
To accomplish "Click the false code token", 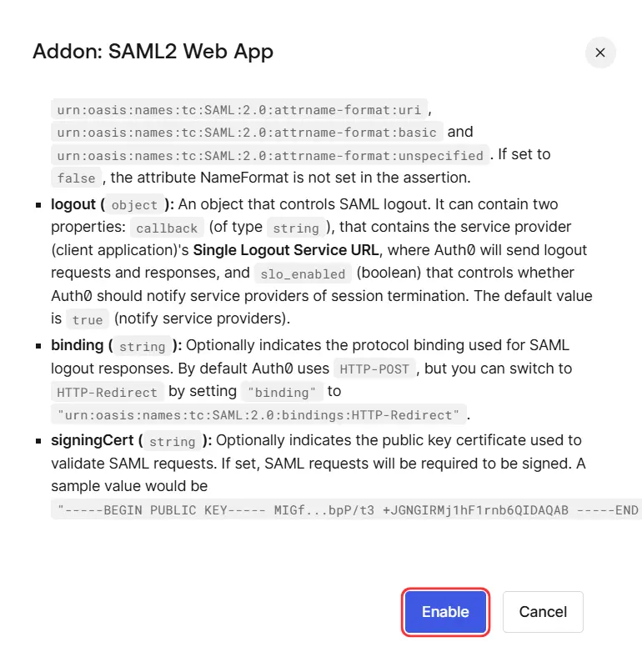I will [x=76, y=178].
